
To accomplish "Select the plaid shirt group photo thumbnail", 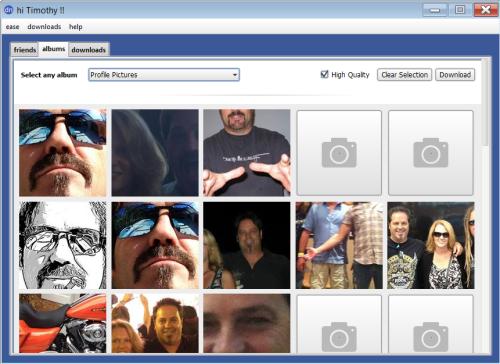I will tap(339, 245).
